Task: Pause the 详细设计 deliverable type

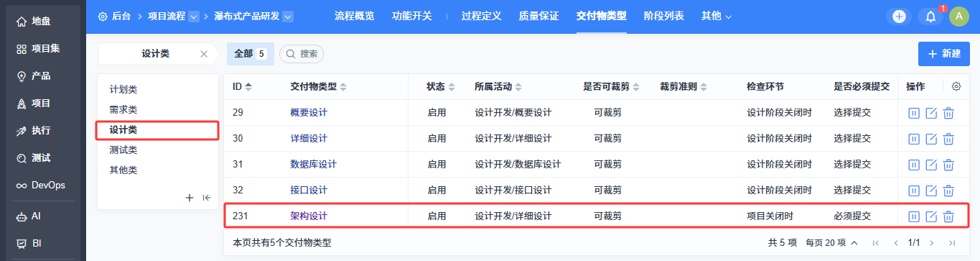Action: (914, 138)
